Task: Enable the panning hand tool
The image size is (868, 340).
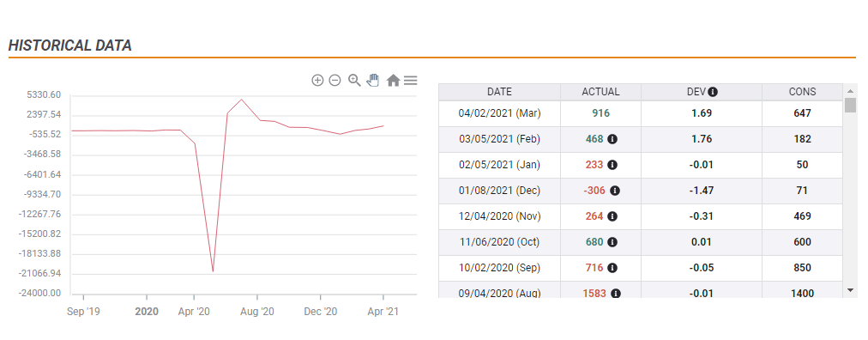Action: pos(373,81)
